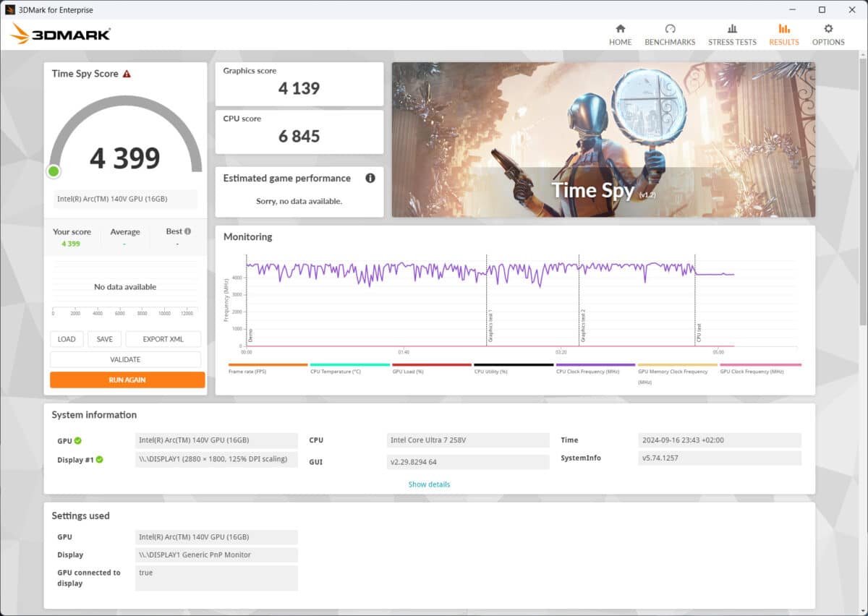The height and width of the screenshot is (616, 868).
Task: Click the GPU value in System information
Action: pos(216,440)
